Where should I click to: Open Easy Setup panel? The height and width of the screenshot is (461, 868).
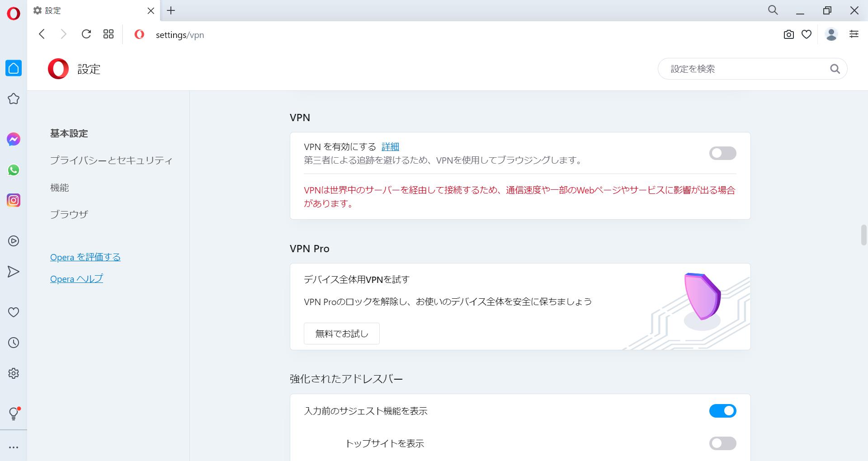(x=854, y=34)
